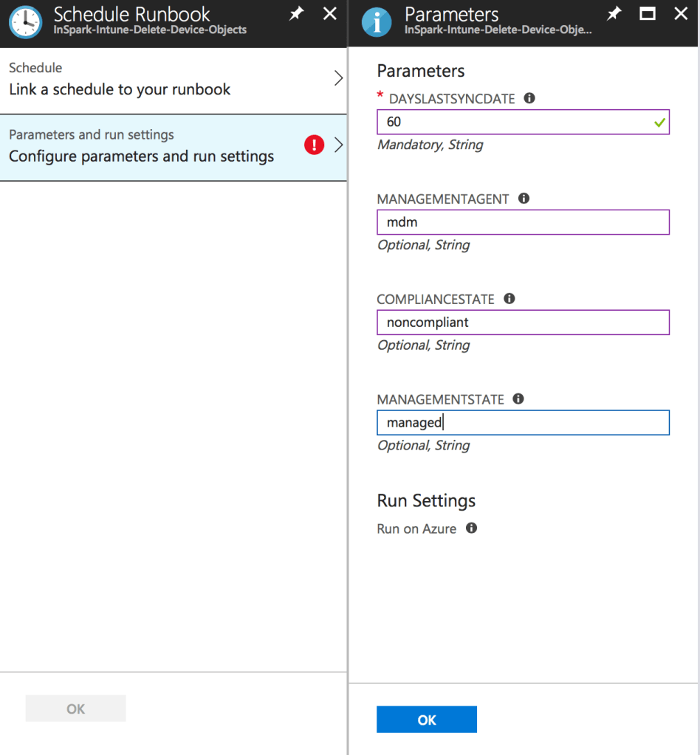The image size is (700, 755).
Task: Click the info icon beside MANAGEMENTSTATE
Action: click(x=517, y=399)
